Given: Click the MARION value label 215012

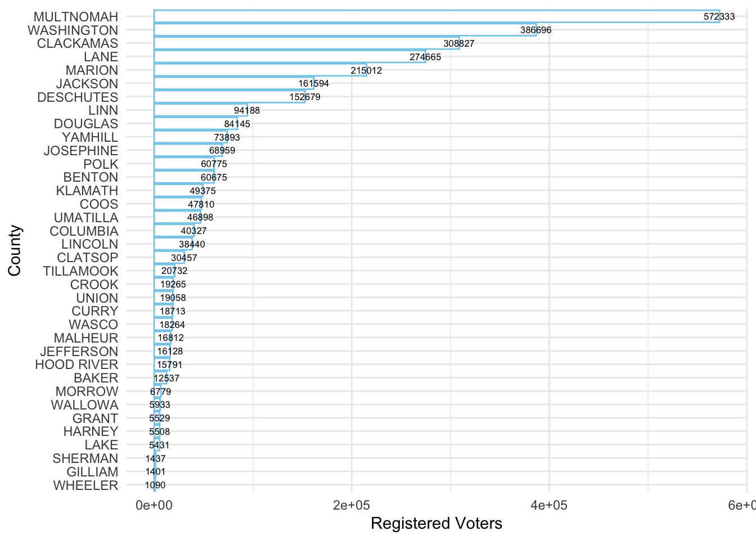Looking at the screenshot, I should click(x=366, y=70).
